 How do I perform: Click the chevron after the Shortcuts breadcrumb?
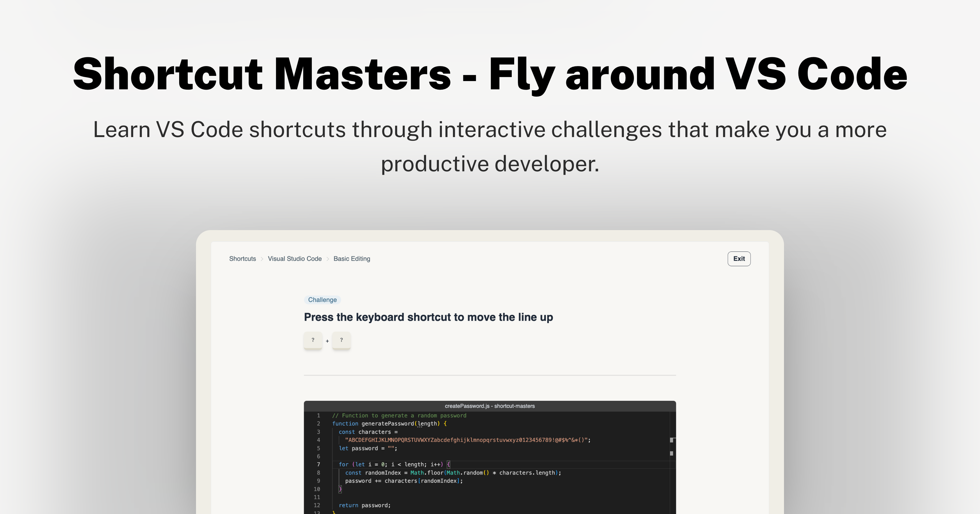tap(262, 259)
